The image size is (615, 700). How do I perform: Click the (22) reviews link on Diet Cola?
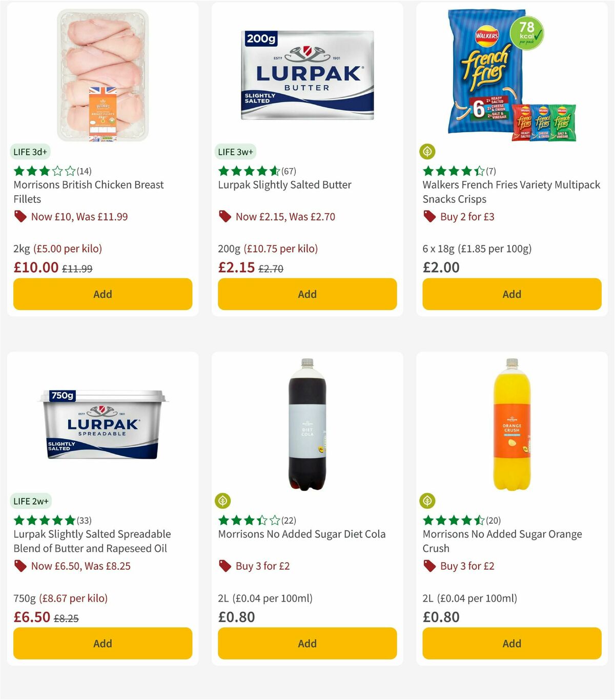pyautogui.click(x=289, y=520)
